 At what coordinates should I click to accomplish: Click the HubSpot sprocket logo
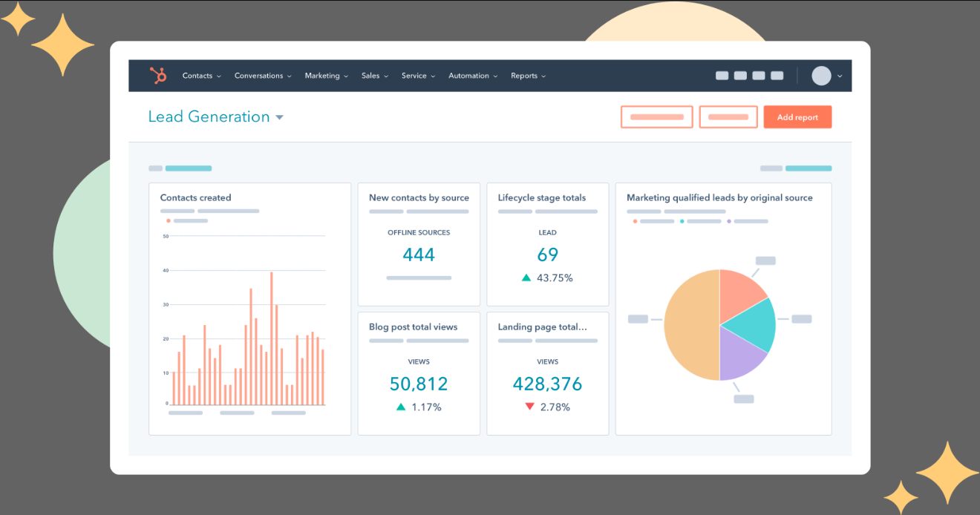158,76
